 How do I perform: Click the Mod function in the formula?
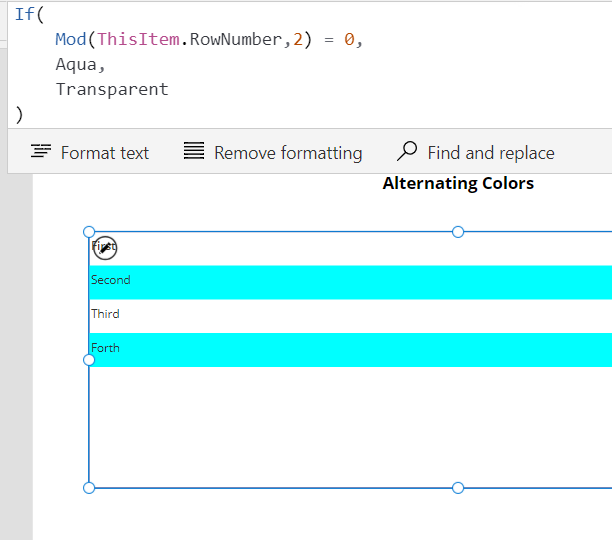point(71,39)
